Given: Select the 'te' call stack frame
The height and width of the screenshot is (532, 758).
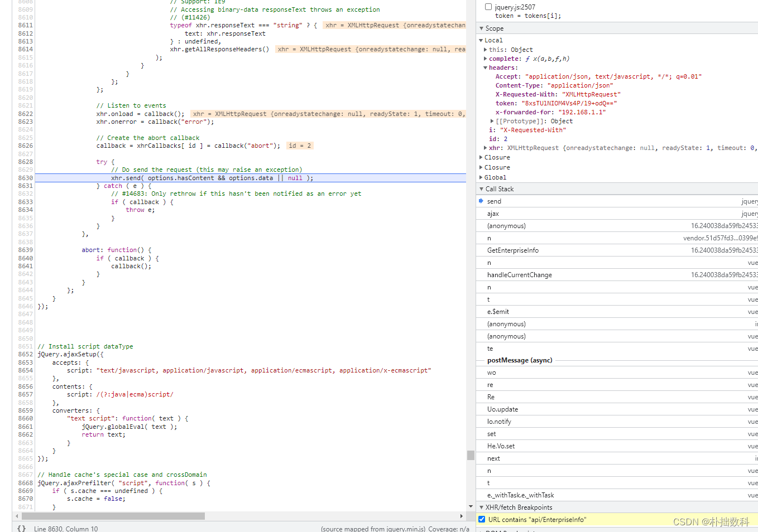Looking at the screenshot, I should [617, 349].
